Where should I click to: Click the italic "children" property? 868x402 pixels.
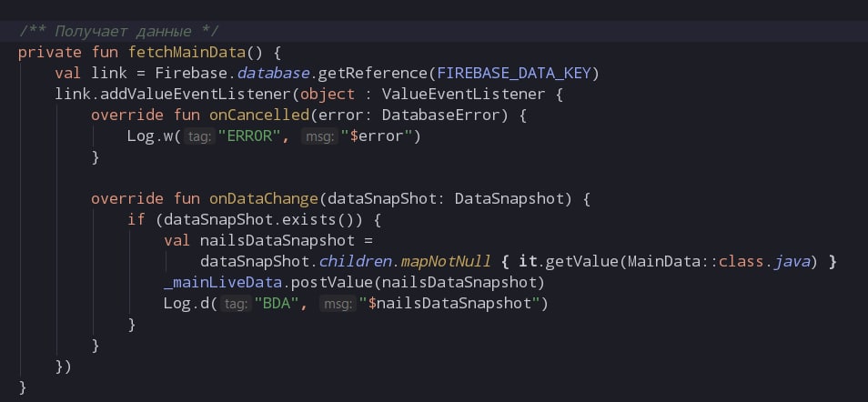pos(355,261)
